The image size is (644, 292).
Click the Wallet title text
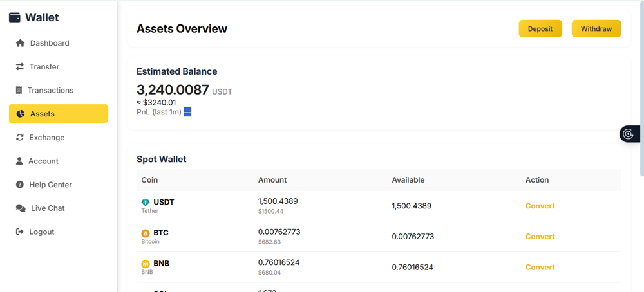pos(42,17)
